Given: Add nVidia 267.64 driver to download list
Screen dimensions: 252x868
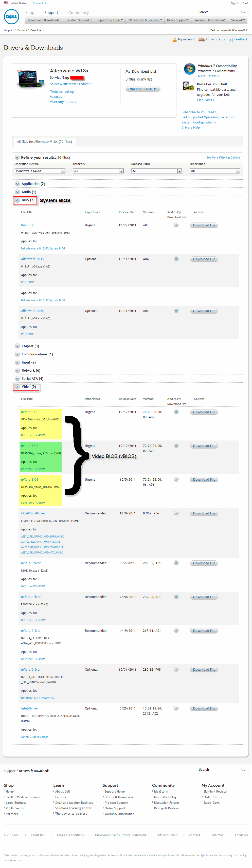Looking at the screenshot, I should click(176, 630).
